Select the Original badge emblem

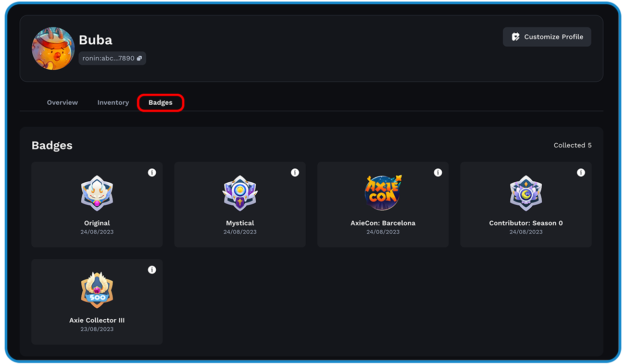coord(97,193)
